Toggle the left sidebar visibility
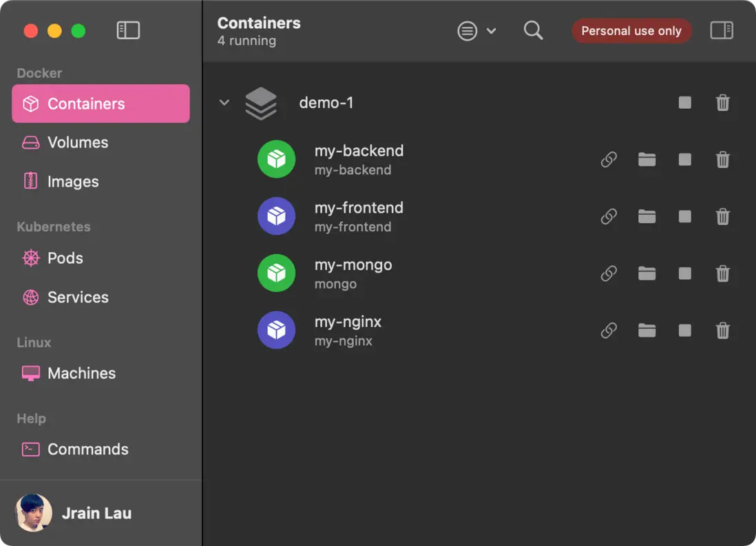756x546 pixels. [128, 30]
